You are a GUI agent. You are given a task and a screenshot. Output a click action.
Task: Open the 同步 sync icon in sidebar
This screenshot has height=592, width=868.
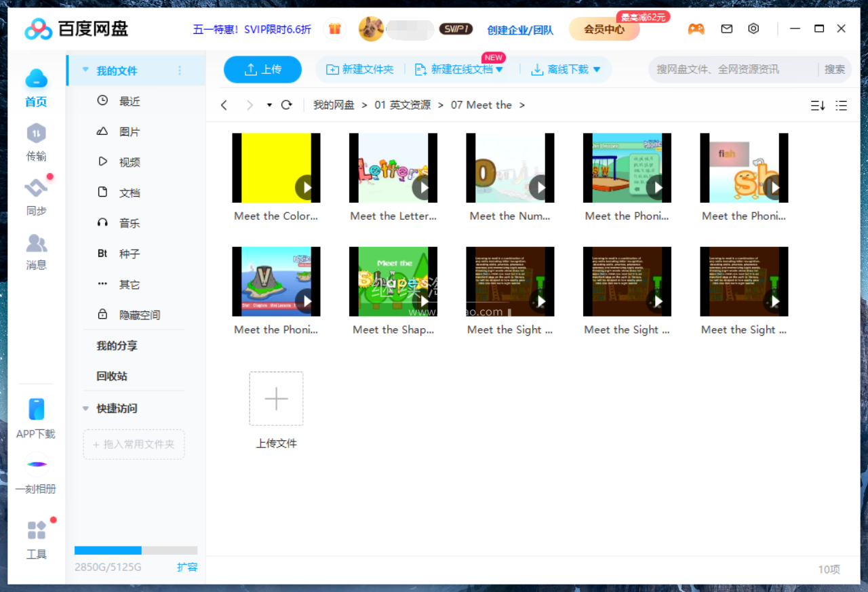click(x=36, y=189)
